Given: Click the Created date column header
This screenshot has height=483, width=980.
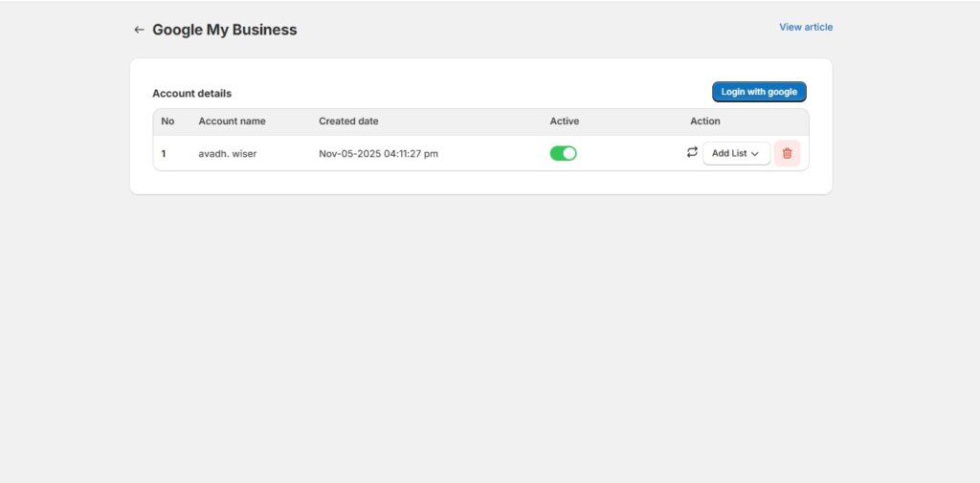Looking at the screenshot, I should pos(348,121).
